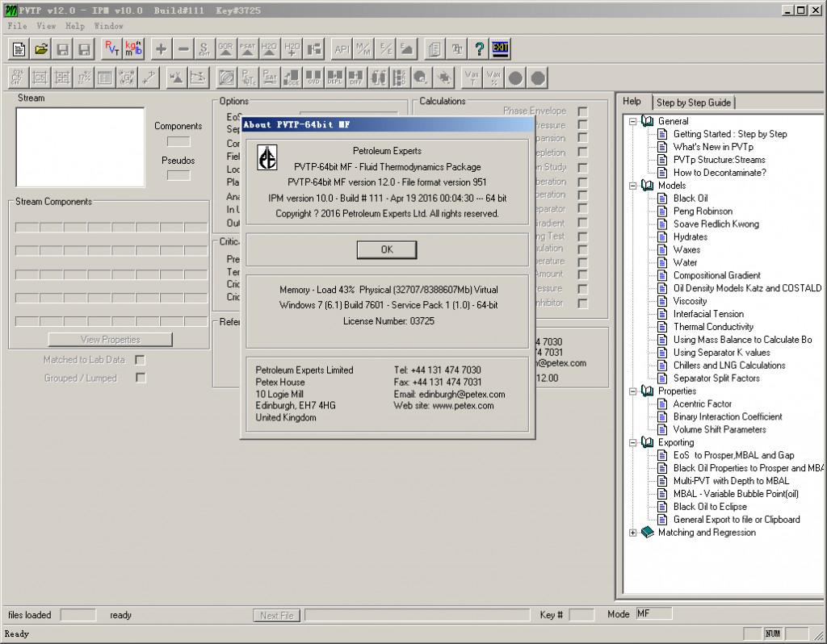Open the Peng Robinson help topic
The width and height of the screenshot is (827, 644).
tap(703, 211)
